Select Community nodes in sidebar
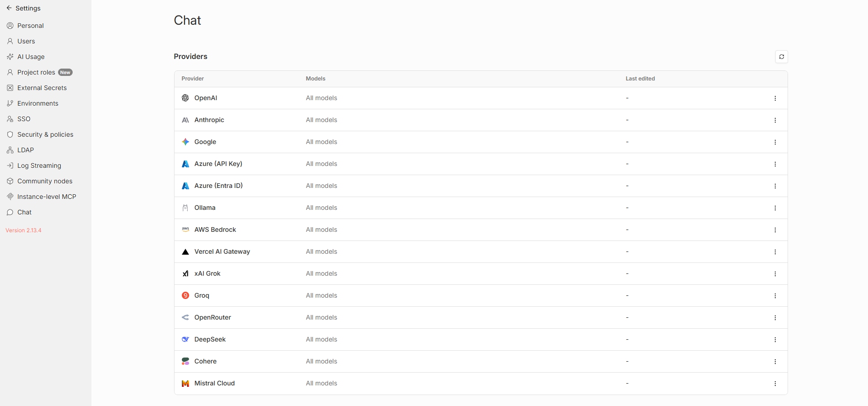Image resolution: width=868 pixels, height=406 pixels. [x=44, y=181]
